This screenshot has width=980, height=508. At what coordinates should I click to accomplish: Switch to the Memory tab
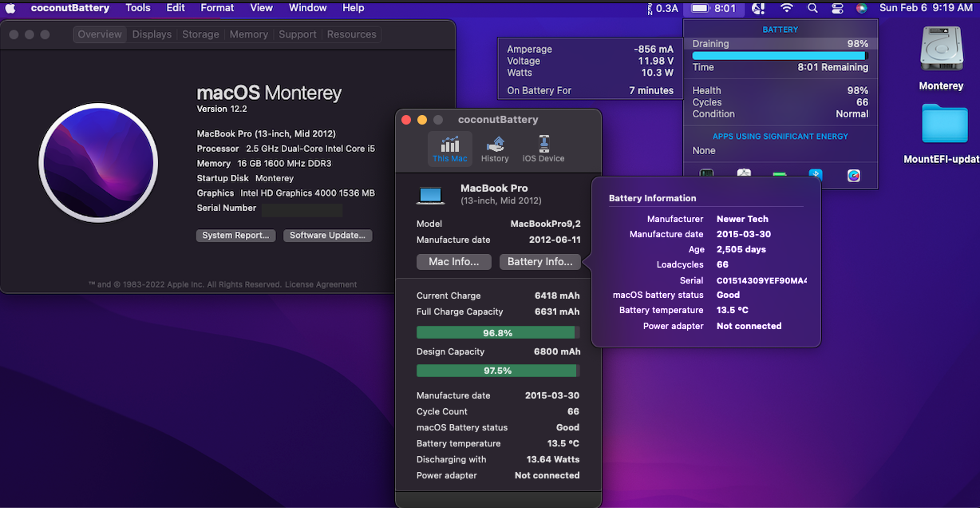pos(249,34)
